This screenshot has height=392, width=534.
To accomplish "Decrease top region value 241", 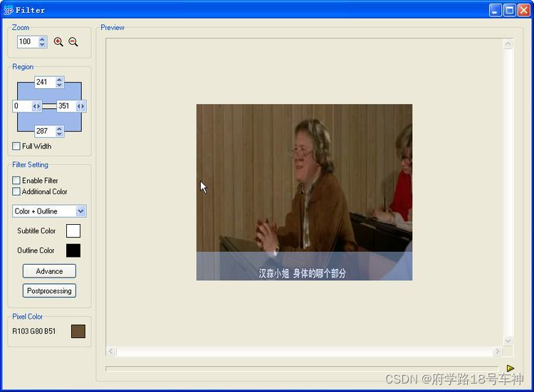I will [60, 85].
